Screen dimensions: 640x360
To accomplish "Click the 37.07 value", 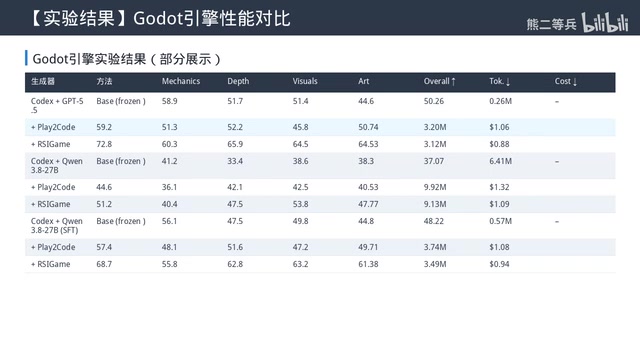I will 433,161.
